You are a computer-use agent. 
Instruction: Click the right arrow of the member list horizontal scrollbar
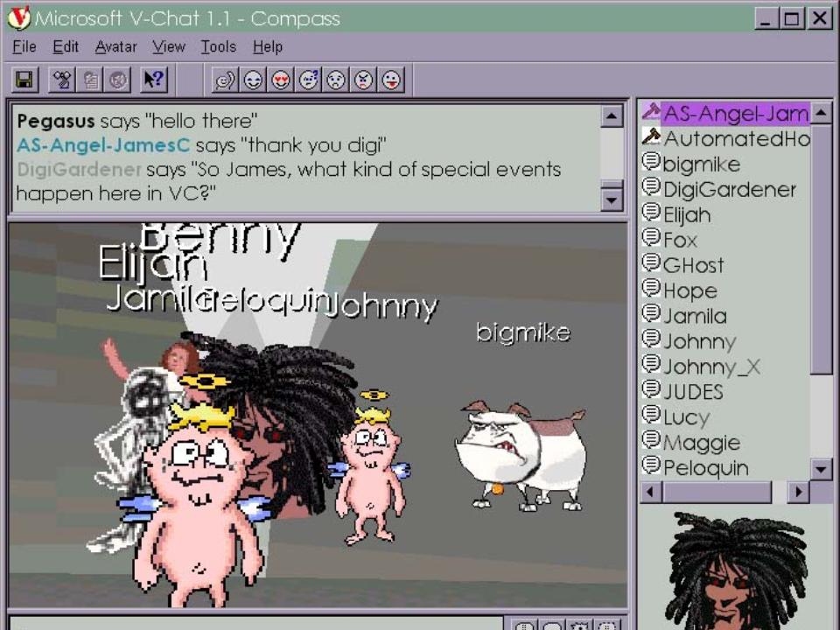pyautogui.click(x=799, y=491)
